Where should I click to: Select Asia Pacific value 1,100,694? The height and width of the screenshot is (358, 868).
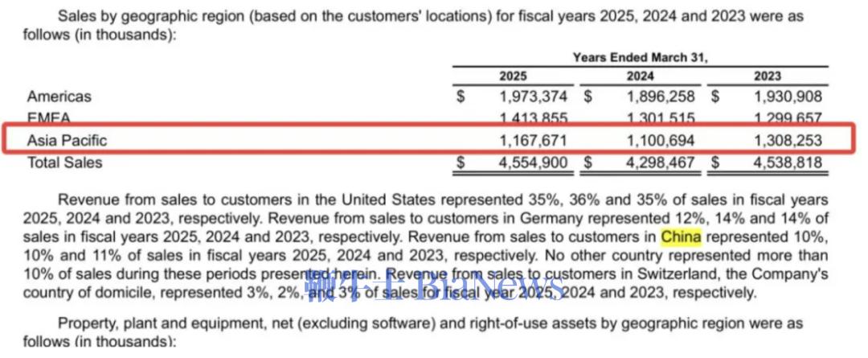[661, 140]
